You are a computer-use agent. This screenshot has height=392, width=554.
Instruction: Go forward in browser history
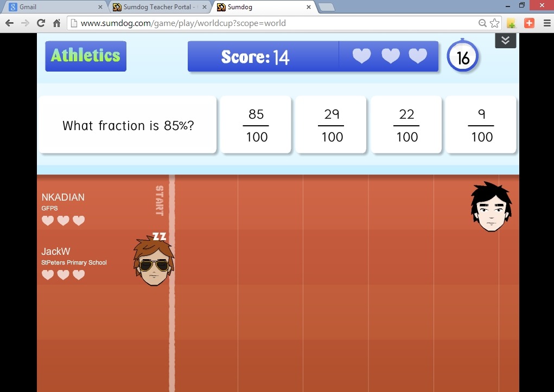(x=25, y=23)
